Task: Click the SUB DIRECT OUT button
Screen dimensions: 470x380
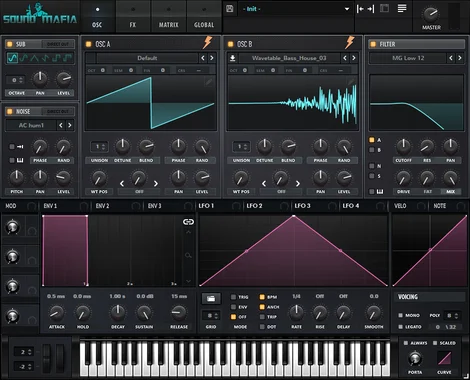Action: click(x=58, y=44)
